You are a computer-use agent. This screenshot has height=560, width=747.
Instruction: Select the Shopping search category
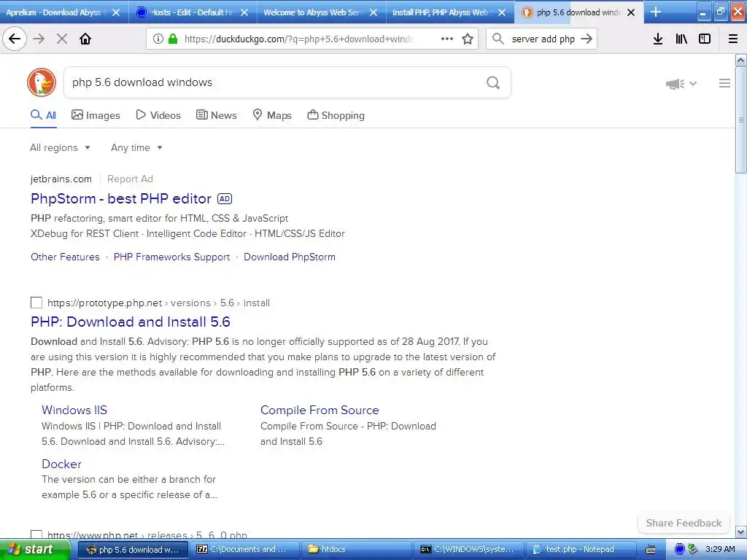(336, 115)
